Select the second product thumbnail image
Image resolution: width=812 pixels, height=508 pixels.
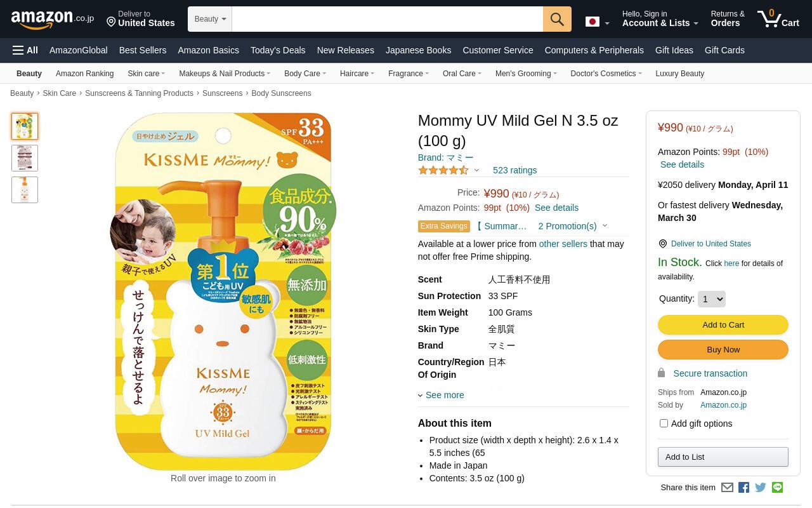[25, 158]
